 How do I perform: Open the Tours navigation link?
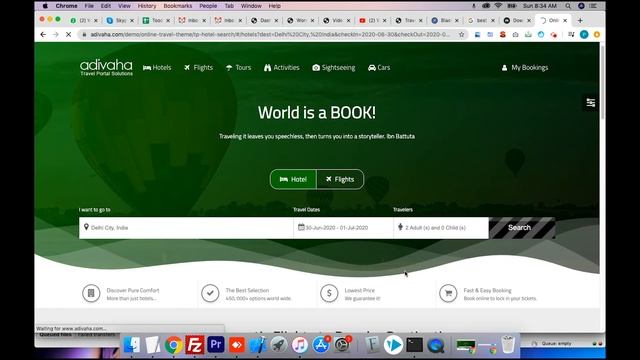tap(238, 68)
